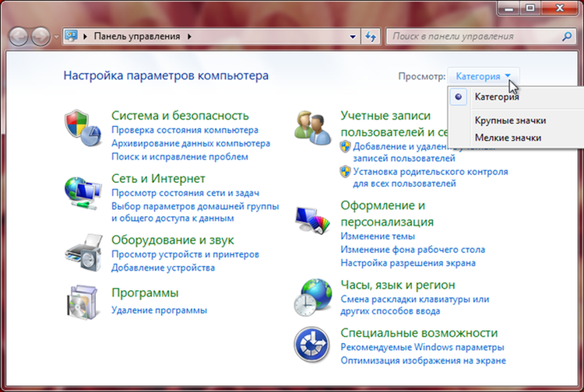
Task: Click Добавление устройства link
Action: coord(164,268)
